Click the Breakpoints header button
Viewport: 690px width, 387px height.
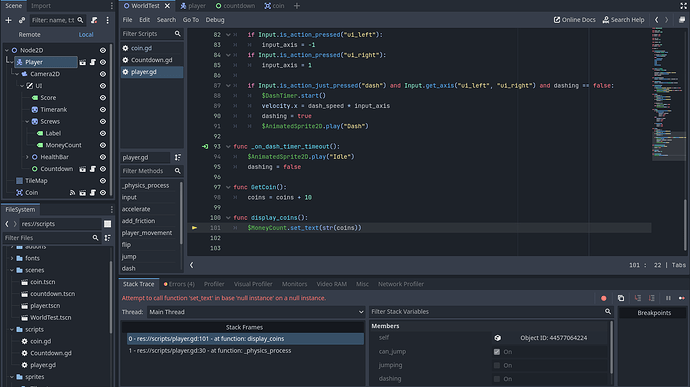point(654,313)
